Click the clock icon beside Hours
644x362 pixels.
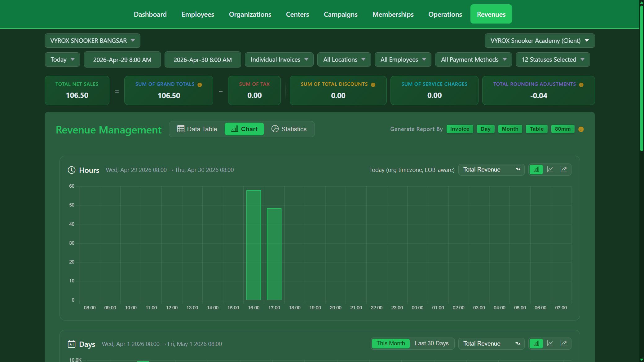[x=72, y=170]
